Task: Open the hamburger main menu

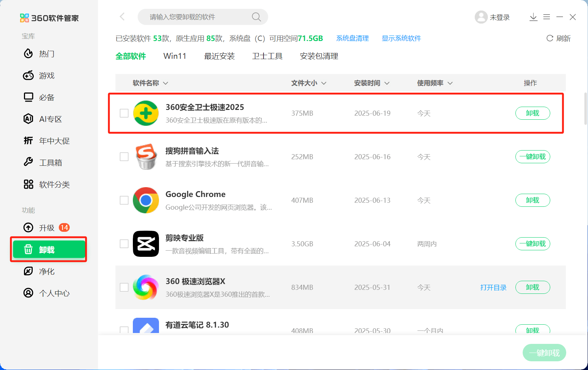Action: click(x=547, y=17)
